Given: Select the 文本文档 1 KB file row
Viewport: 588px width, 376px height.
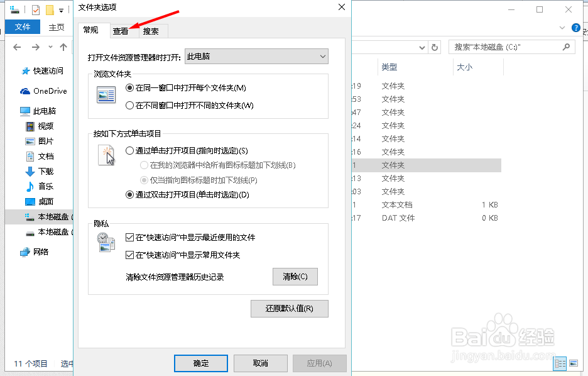Looking at the screenshot, I should [426, 205].
